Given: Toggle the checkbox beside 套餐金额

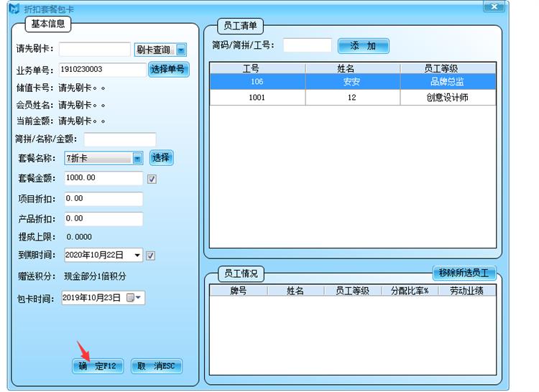Looking at the screenshot, I should tap(152, 179).
